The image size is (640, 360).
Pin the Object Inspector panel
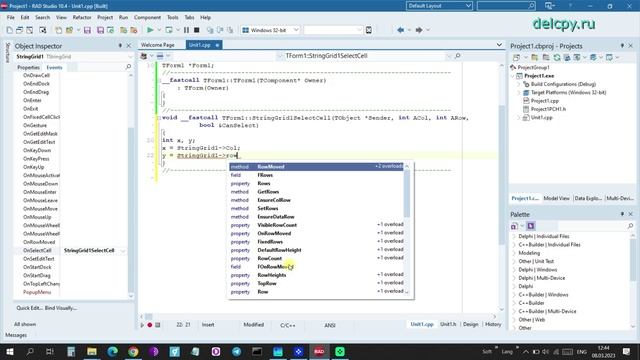(120, 46)
